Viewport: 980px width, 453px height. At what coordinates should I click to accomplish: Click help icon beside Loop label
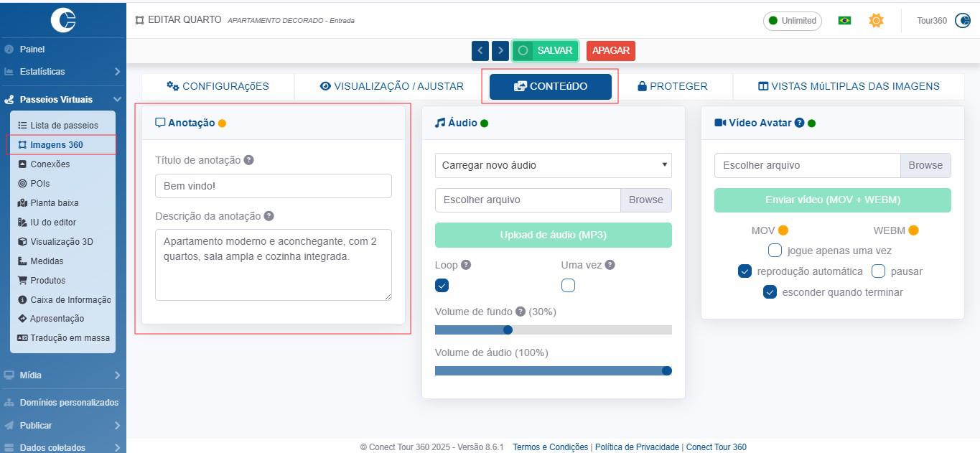[x=466, y=265]
